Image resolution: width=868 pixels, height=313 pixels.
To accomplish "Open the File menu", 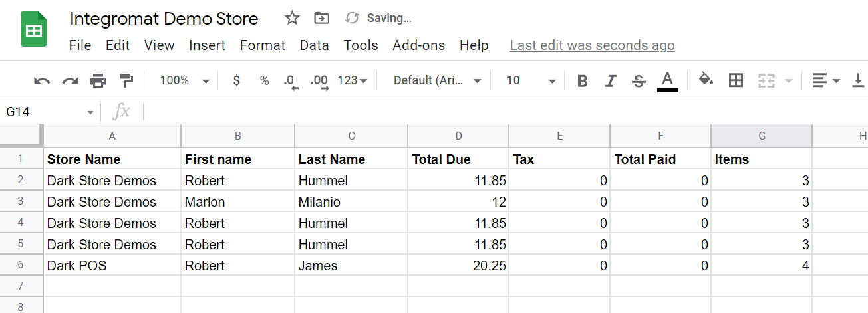I will [80, 45].
